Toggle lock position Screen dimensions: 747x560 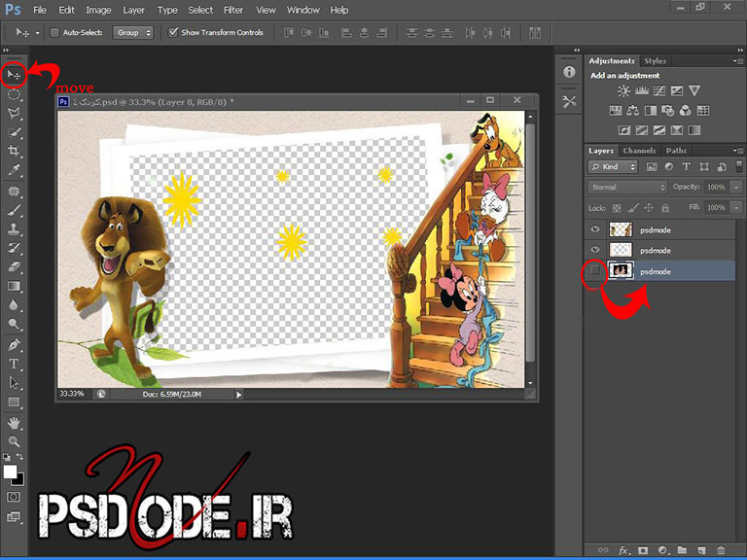point(649,208)
